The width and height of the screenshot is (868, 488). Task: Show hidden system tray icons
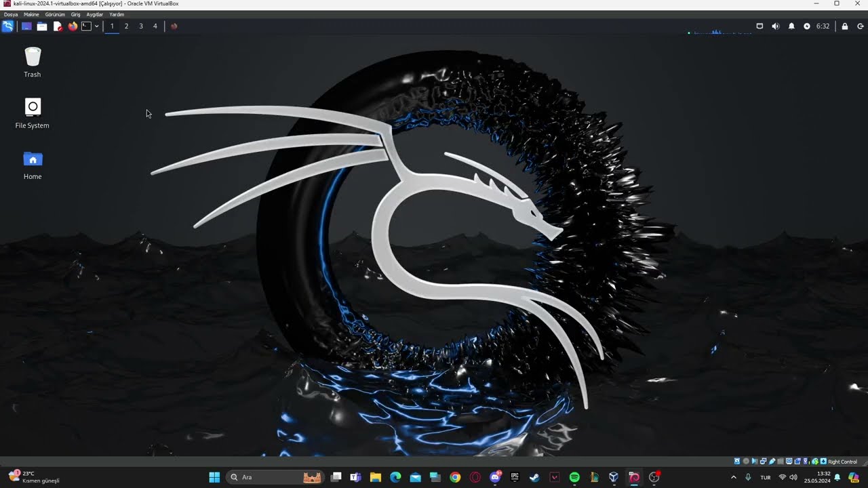tap(733, 477)
